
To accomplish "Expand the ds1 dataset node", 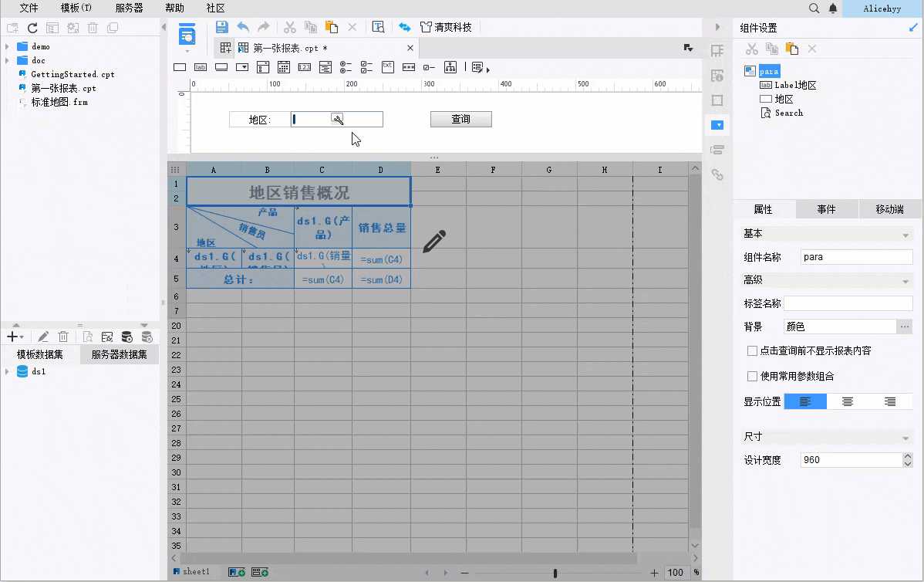I will pyautogui.click(x=7, y=371).
